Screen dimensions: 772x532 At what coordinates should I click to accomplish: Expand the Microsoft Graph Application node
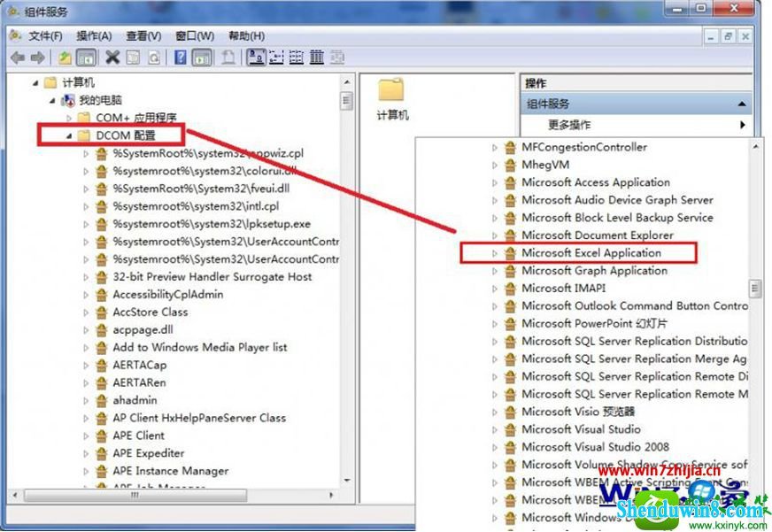495,271
